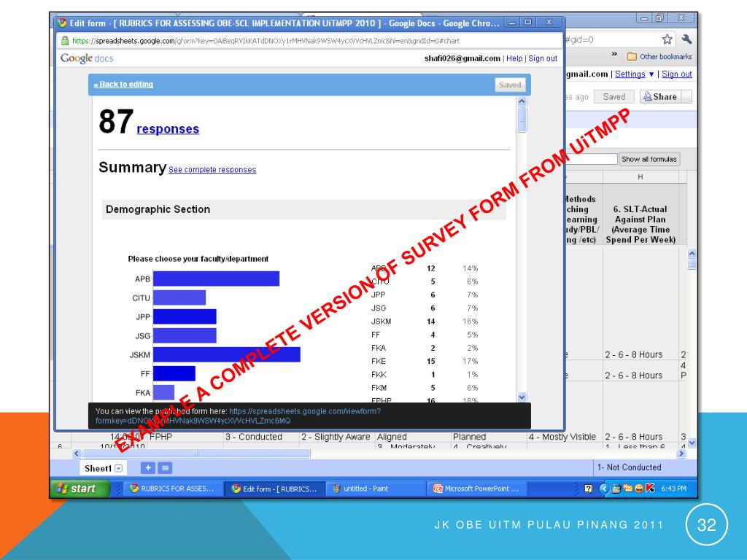Viewport: 747px width, 560px height.
Task: Click the green lock icon in the address bar
Action: [65, 41]
